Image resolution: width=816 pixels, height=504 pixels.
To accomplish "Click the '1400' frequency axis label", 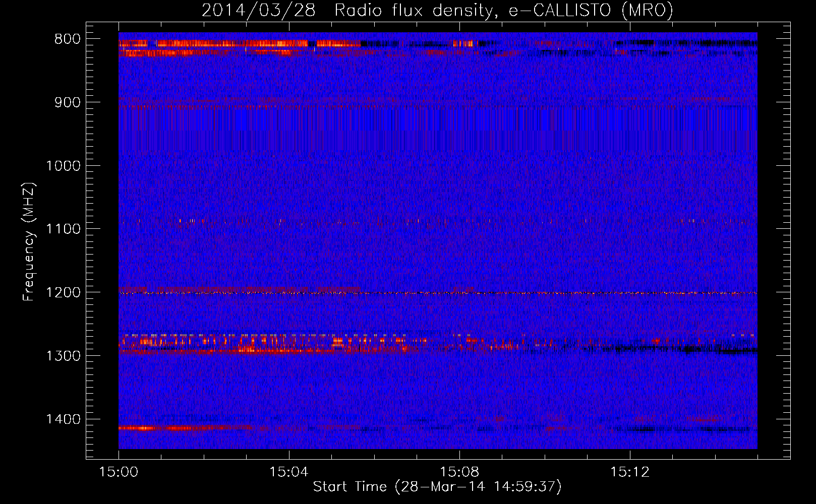I will tap(63, 419).
